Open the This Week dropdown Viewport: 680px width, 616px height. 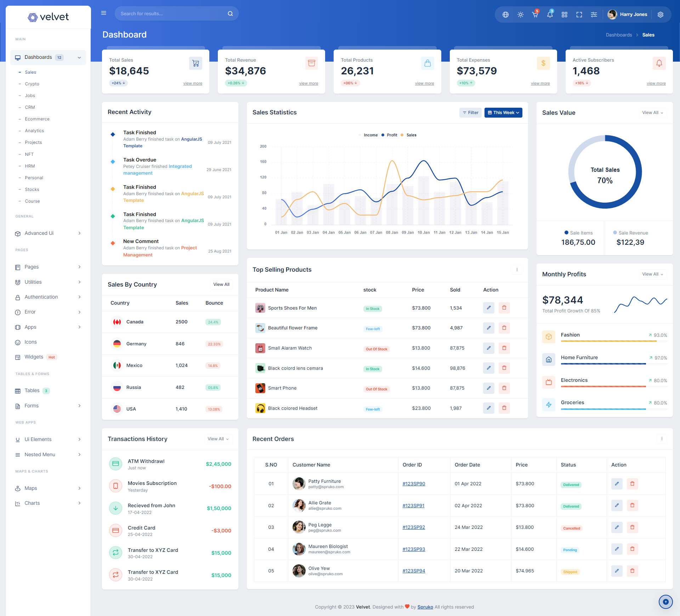[x=503, y=113]
